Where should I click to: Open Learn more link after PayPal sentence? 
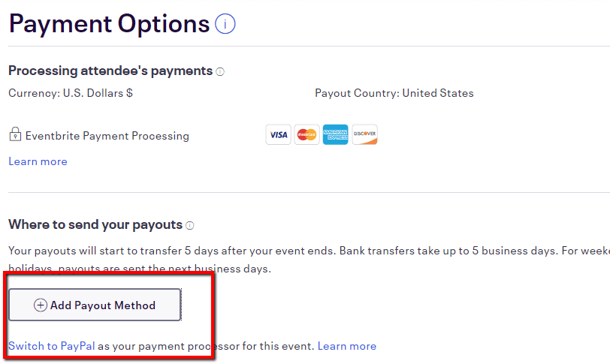click(347, 346)
